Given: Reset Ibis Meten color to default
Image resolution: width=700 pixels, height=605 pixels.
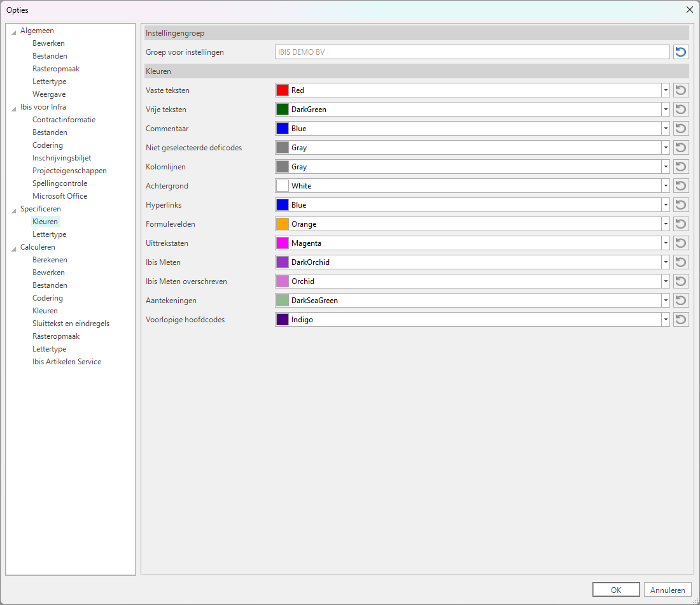Looking at the screenshot, I should coord(681,262).
